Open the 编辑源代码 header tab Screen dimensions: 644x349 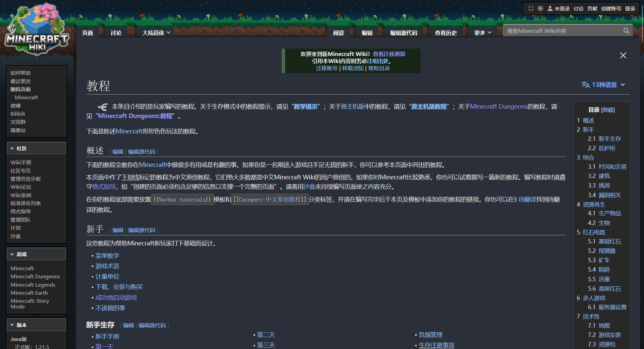(x=404, y=33)
